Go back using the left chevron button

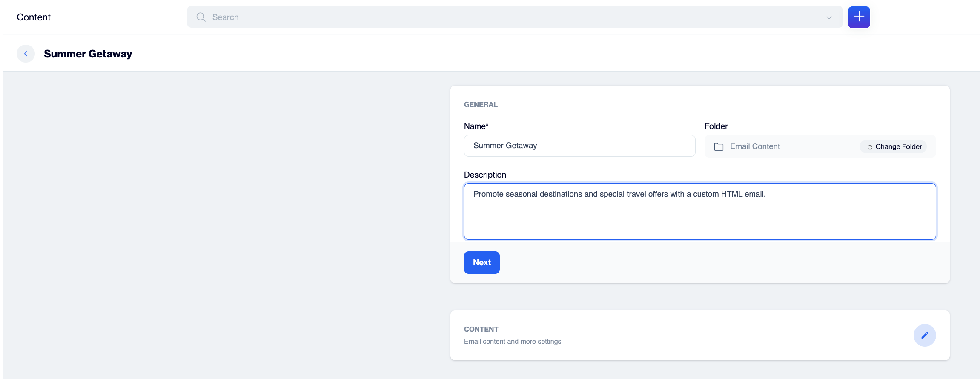point(26,54)
